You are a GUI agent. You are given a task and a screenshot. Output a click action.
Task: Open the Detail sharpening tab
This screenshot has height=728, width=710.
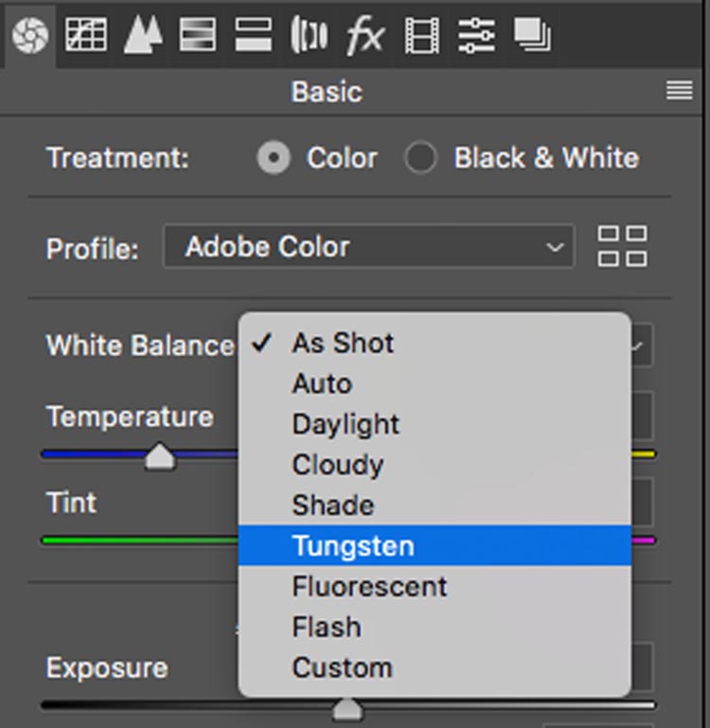(142, 36)
